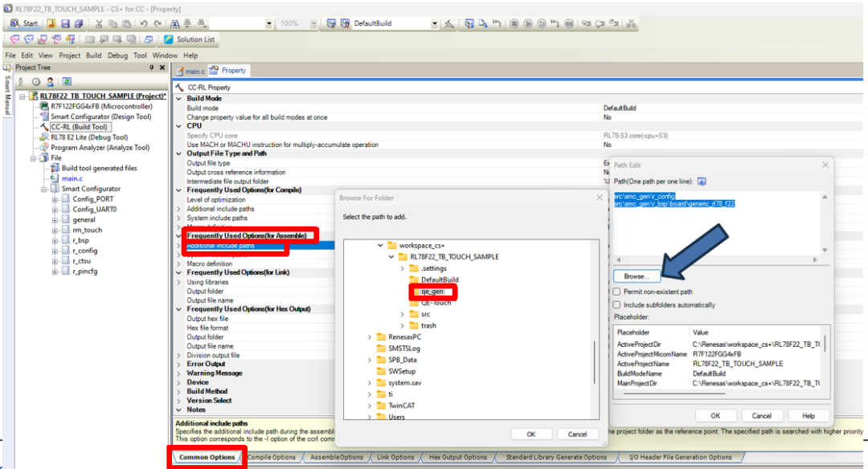Expand the Error Output property section
Viewport: 868px width, 469px height.
(178, 364)
